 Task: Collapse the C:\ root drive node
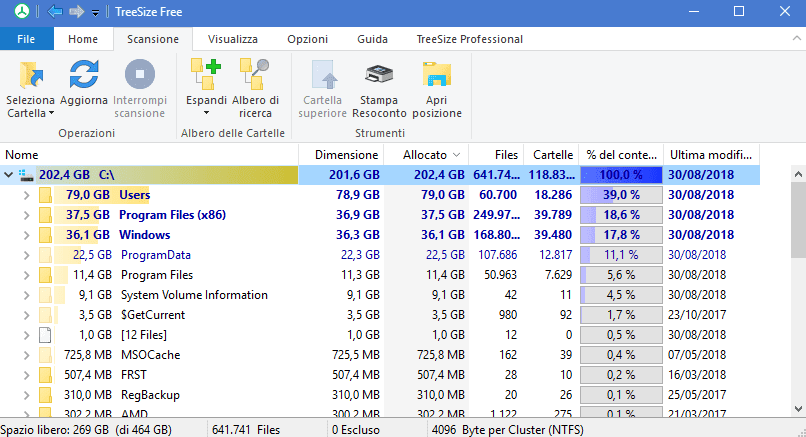click(x=10, y=175)
